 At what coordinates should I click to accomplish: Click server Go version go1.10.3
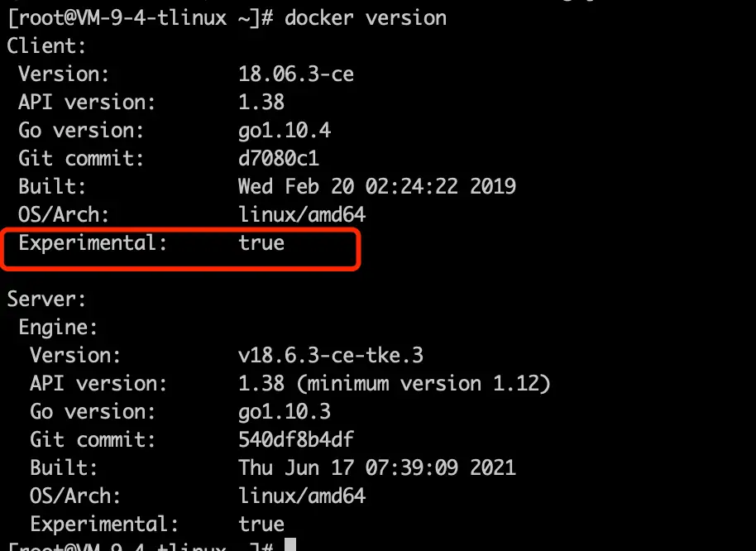284,412
